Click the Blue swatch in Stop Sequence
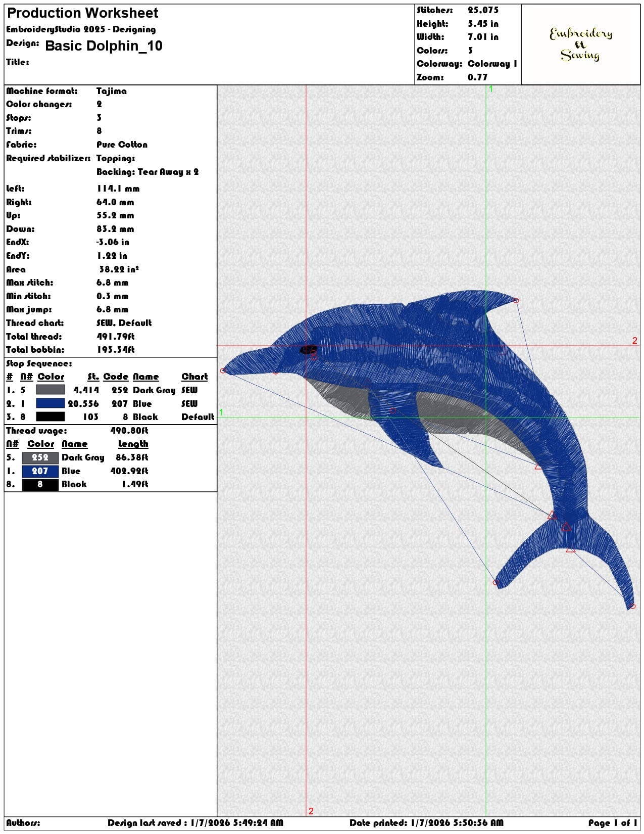Image resolution: width=644 pixels, height=834 pixels. pyautogui.click(x=51, y=403)
